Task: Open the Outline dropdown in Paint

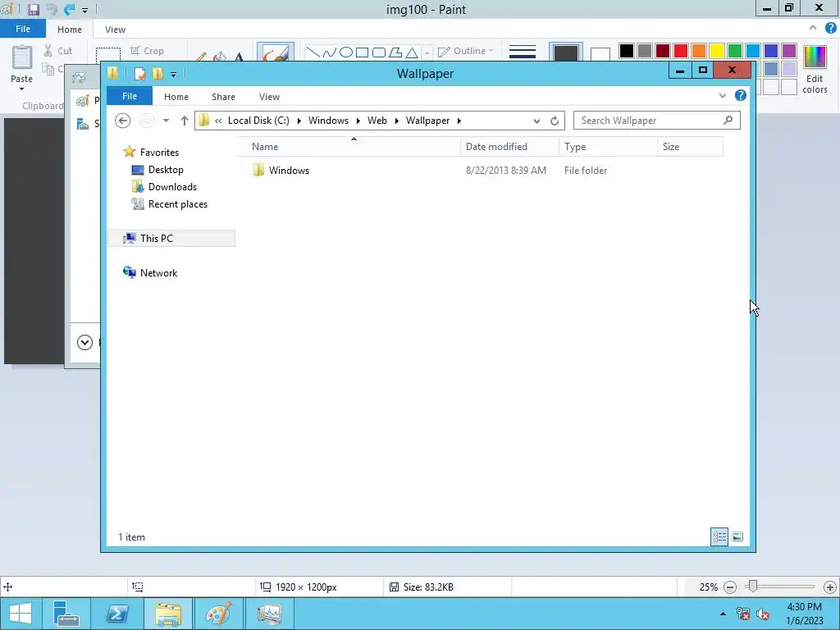Action: point(466,51)
